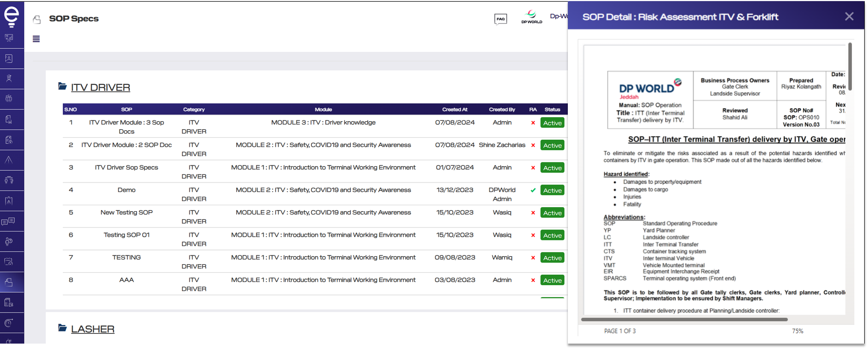This screenshot has height=349, width=868.
Task: Open the timer clock sidebar icon
Action: 9,322
